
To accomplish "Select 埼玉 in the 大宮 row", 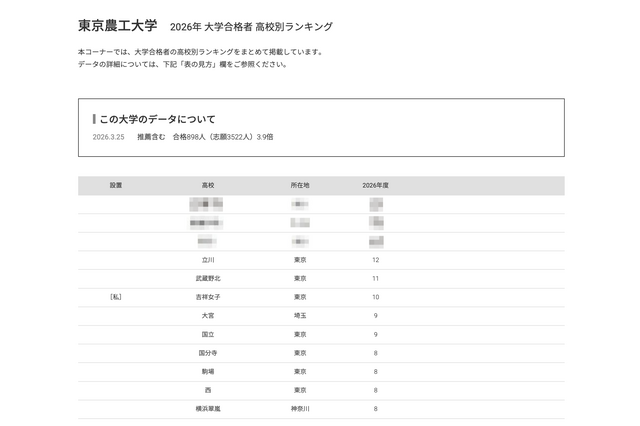I will 300,315.
